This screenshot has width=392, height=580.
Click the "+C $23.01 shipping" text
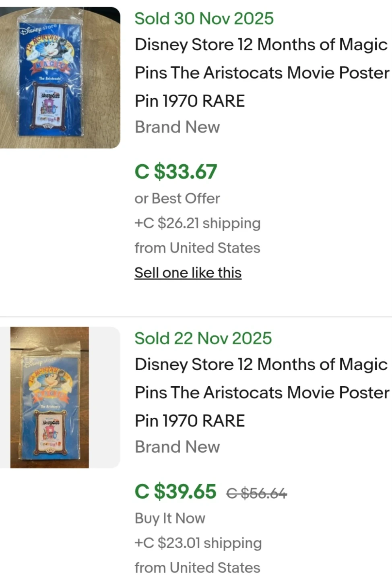coord(198,543)
